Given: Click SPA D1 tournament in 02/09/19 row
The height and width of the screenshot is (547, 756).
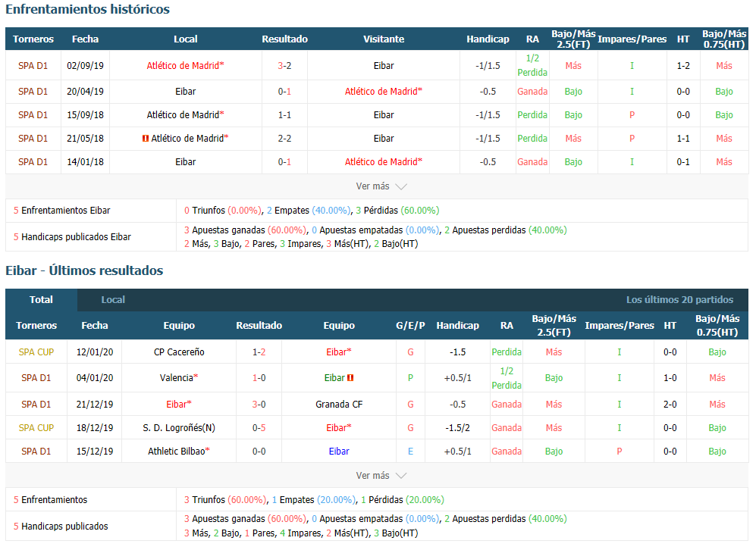Looking at the screenshot, I should [x=33, y=65].
